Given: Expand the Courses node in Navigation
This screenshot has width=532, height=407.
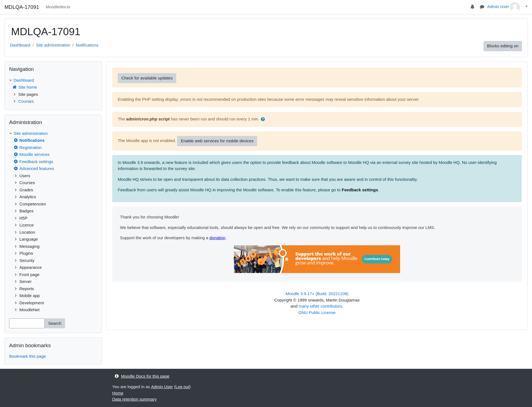Looking at the screenshot, I should [15, 101].
